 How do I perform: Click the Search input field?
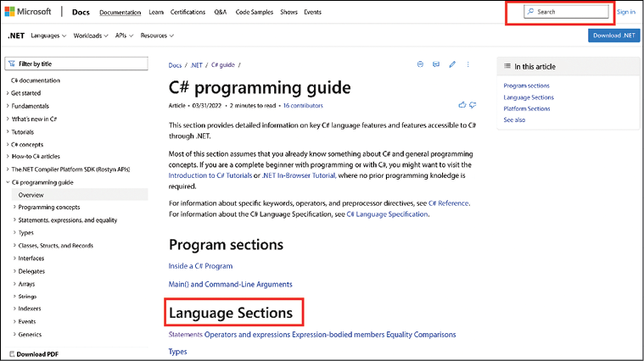(567, 12)
